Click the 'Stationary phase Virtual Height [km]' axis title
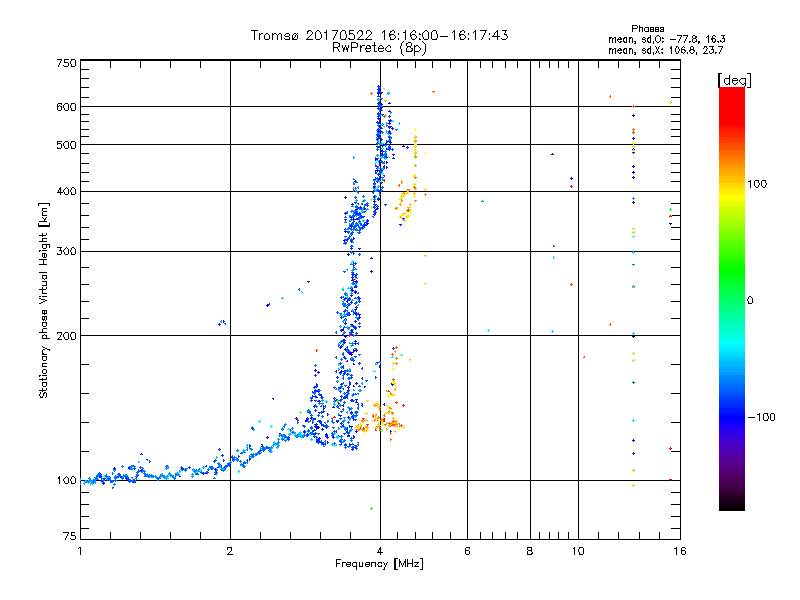 pyautogui.click(x=43, y=300)
